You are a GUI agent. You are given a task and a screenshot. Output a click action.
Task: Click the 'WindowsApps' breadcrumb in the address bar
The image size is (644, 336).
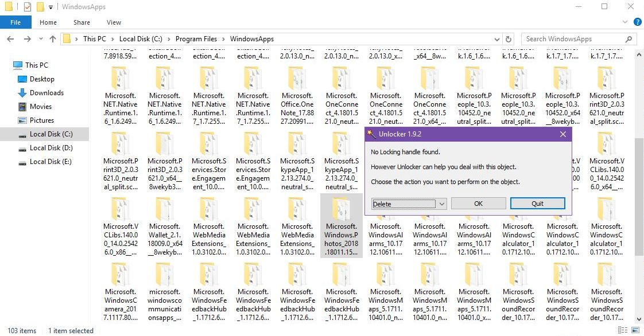(252, 39)
